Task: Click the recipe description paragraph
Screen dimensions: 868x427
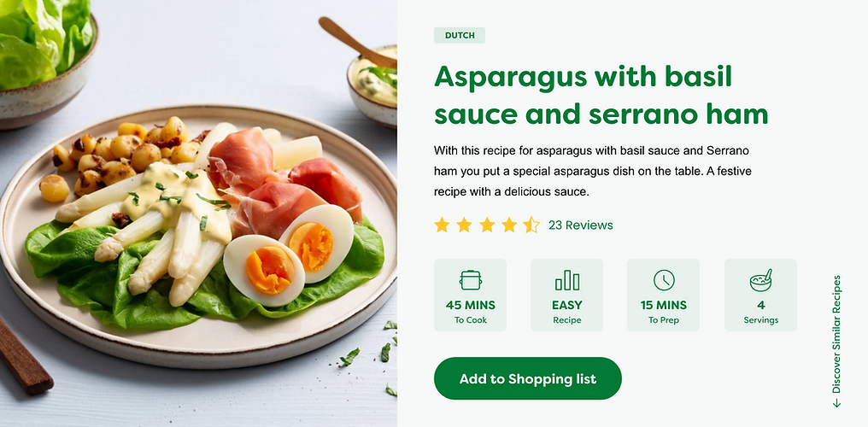Action: point(592,172)
